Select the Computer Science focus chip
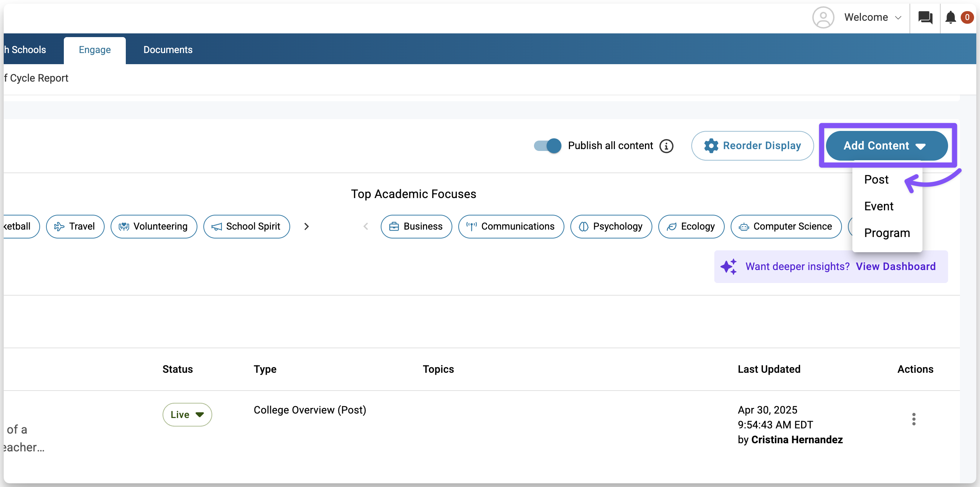This screenshot has width=980, height=487. pyautogui.click(x=786, y=227)
